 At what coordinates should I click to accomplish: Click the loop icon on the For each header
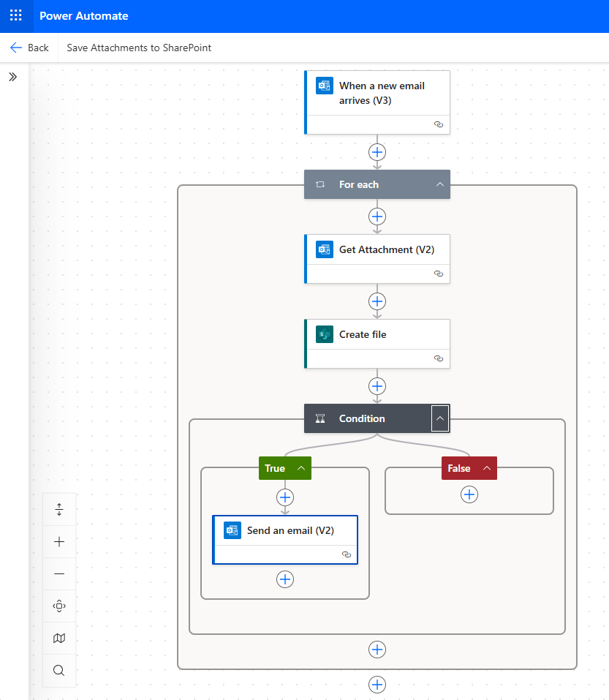(319, 184)
